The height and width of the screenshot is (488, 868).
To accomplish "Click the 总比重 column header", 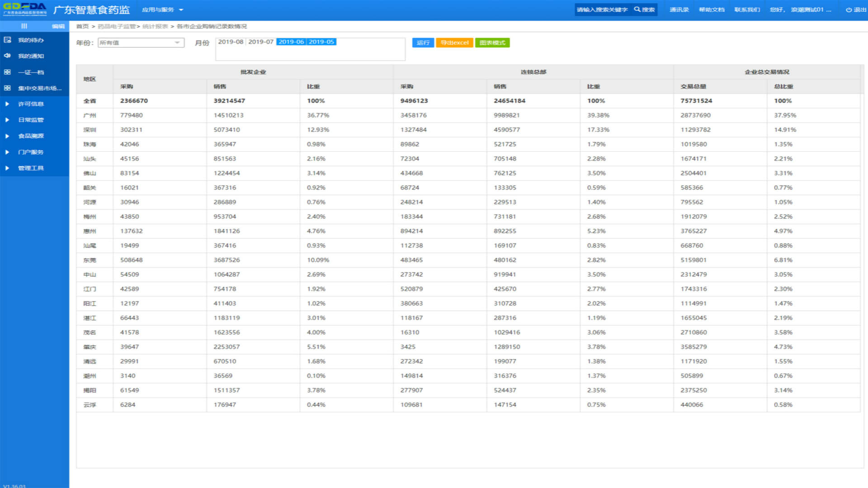I will (x=783, y=87).
